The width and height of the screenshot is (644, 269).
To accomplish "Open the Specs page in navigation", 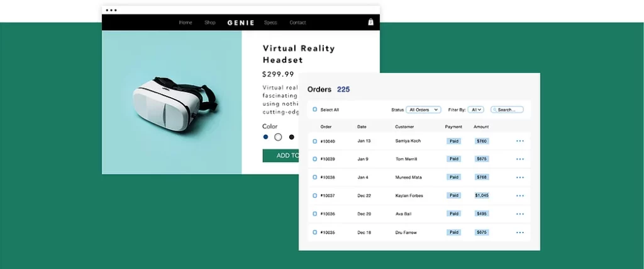I will click(x=270, y=23).
